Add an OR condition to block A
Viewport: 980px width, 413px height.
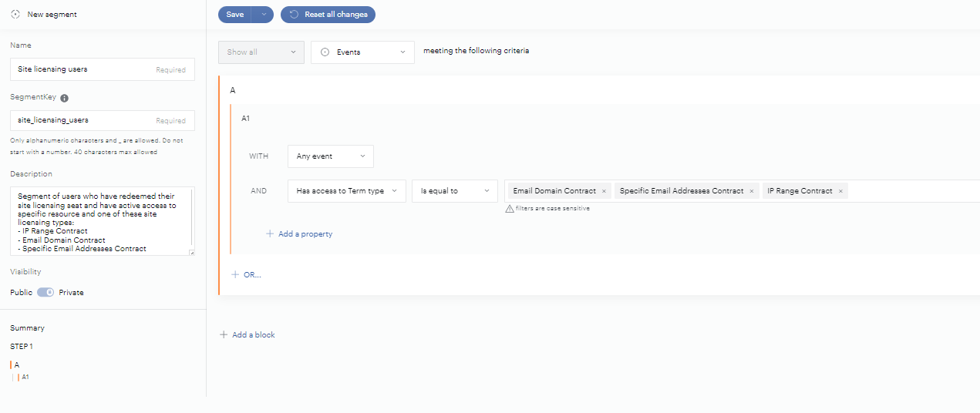click(247, 275)
